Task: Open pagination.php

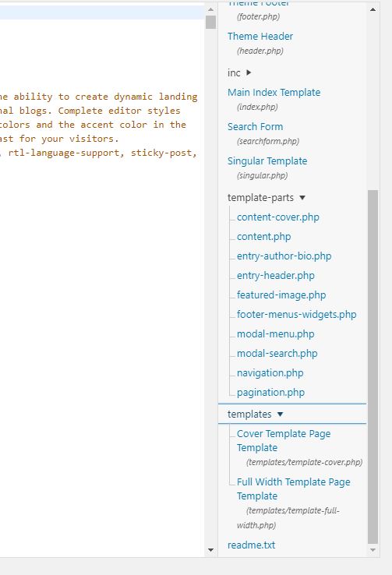Action: coord(270,392)
